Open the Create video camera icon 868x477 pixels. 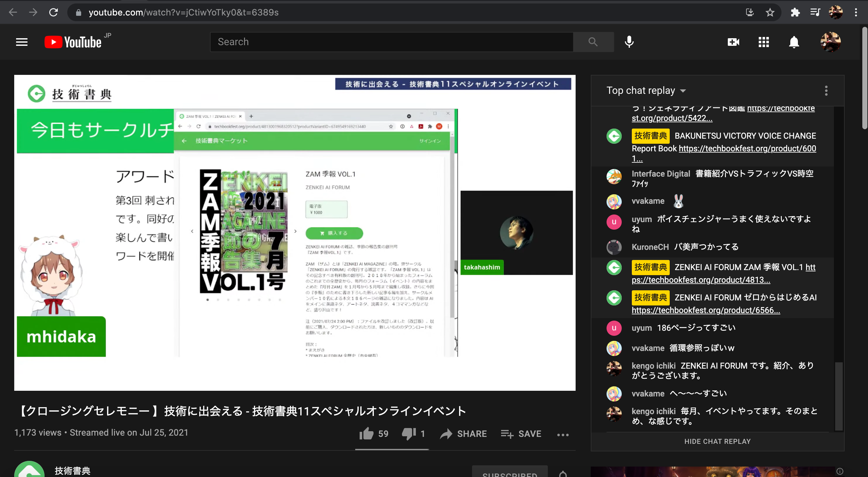[733, 42]
